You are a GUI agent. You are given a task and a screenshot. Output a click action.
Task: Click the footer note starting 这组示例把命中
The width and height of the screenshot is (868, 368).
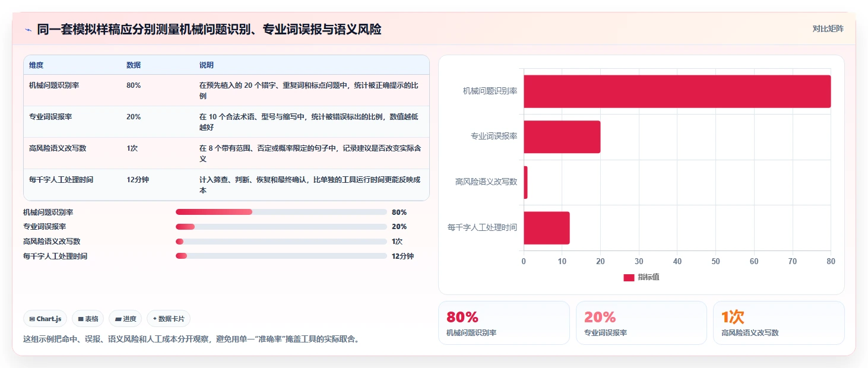191,340
